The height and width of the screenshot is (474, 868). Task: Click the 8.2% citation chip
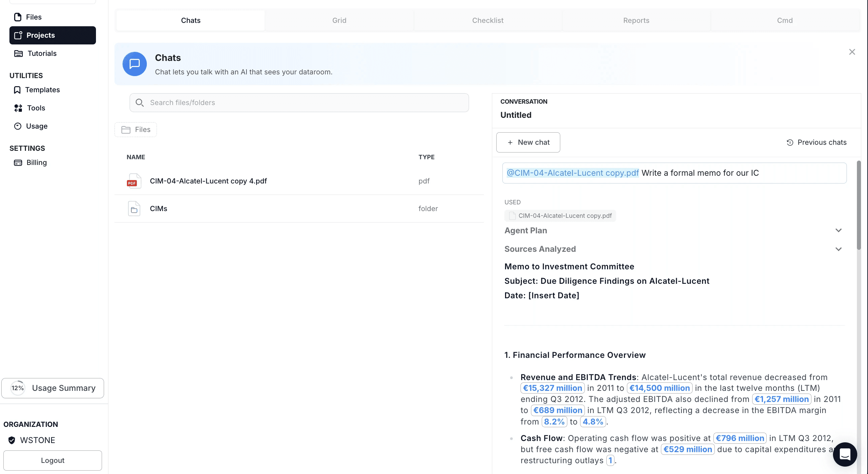[554, 422]
